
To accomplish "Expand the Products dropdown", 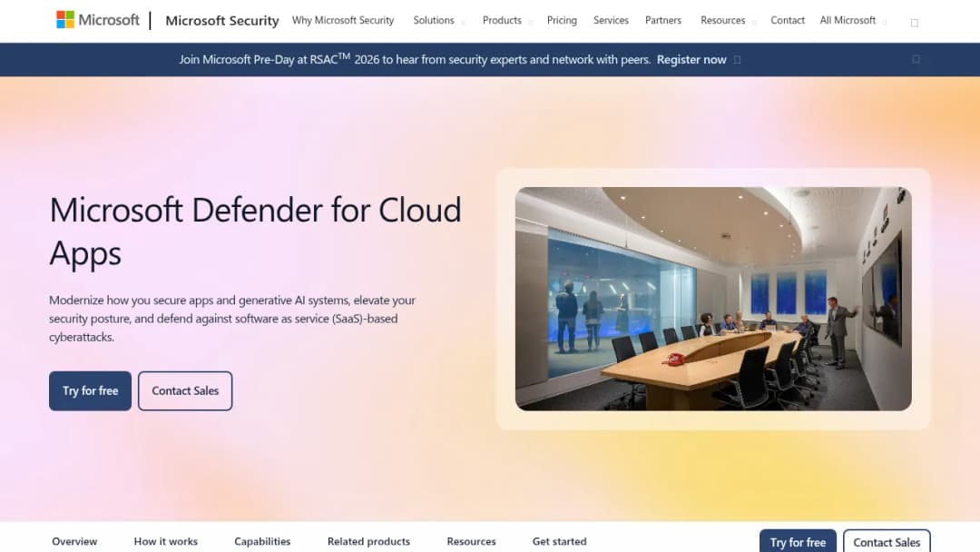I will [507, 21].
